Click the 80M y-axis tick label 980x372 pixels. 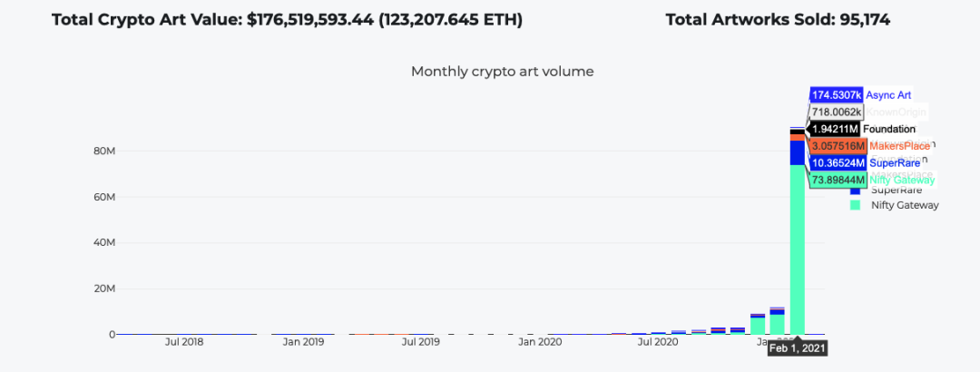click(x=104, y=151)
